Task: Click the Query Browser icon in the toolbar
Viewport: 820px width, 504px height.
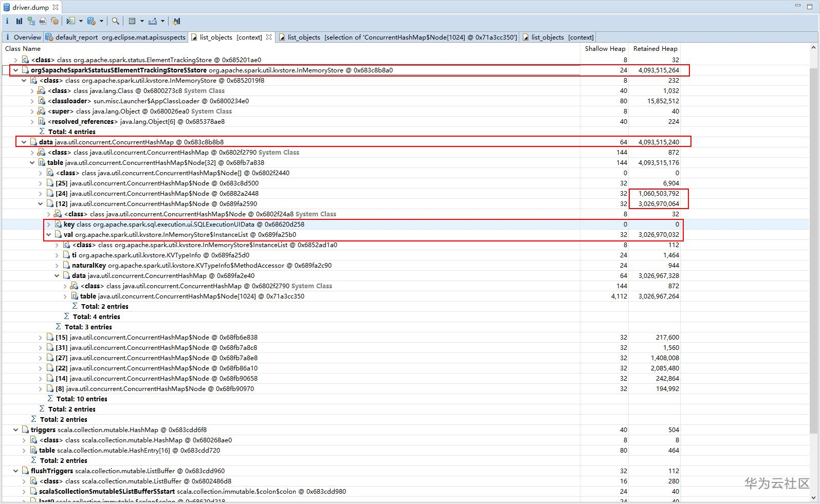Action: 92,21
